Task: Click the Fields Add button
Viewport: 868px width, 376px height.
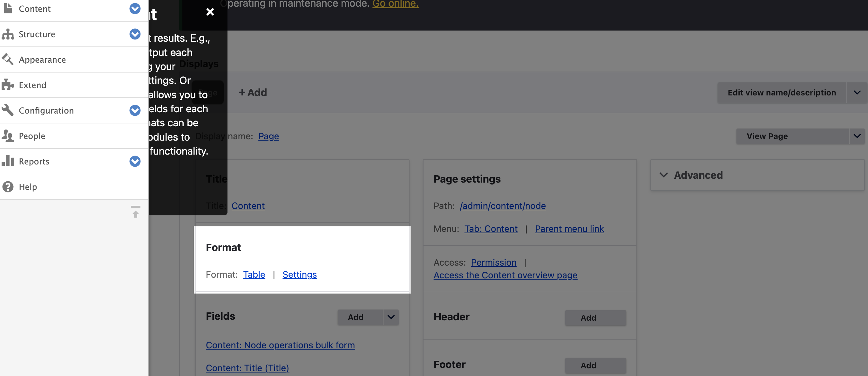Action: [360, 317]
